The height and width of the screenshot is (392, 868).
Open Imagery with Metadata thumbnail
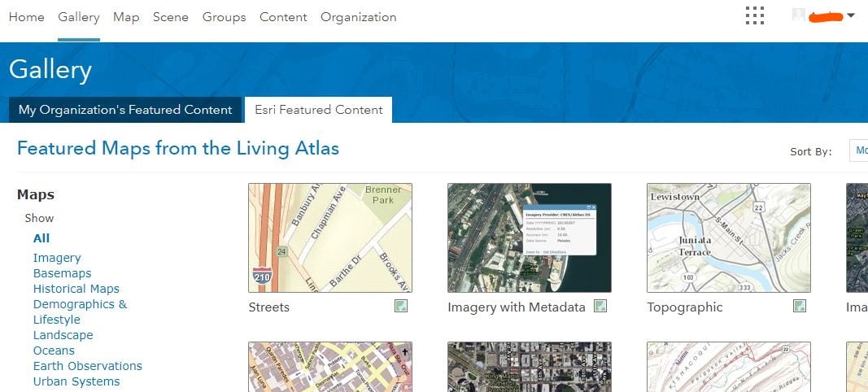pyautogui.click(x=530, y=237)
